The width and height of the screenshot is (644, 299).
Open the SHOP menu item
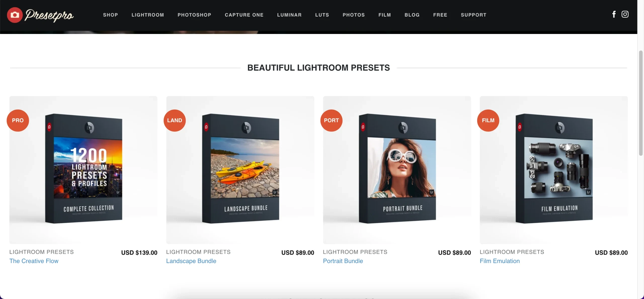pyautogui.click(x=110, y=15)
